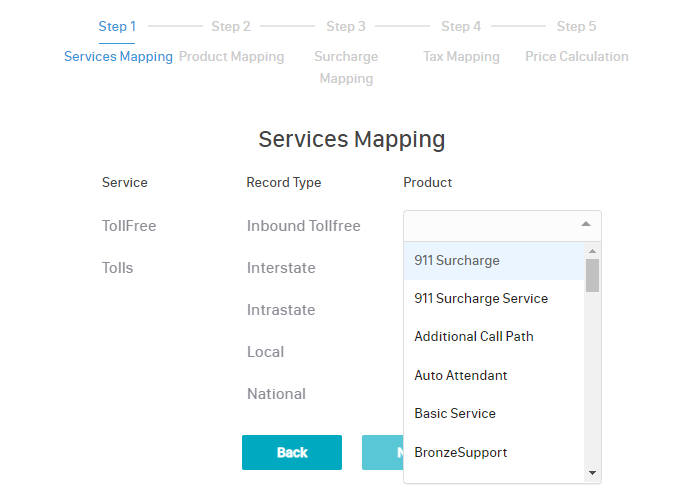
Task: Click the TollFree service label
Action: pos(129,226)
